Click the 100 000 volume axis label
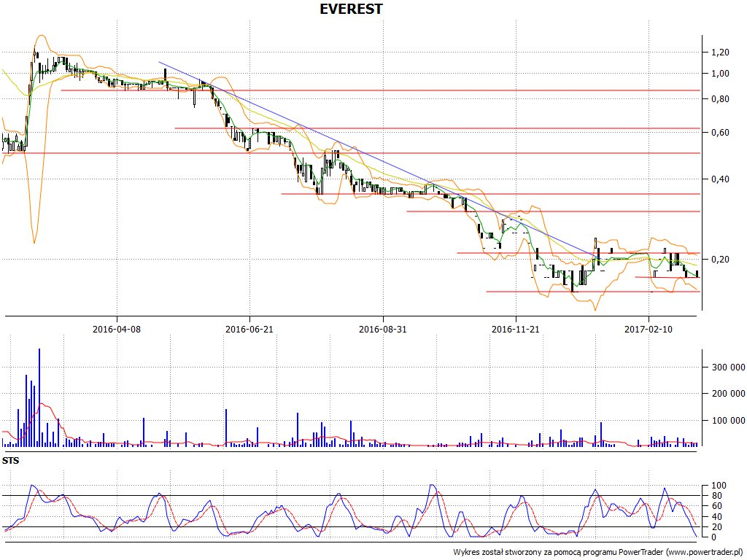This screenshot has height=560, width=747. (x=728, y=421)
